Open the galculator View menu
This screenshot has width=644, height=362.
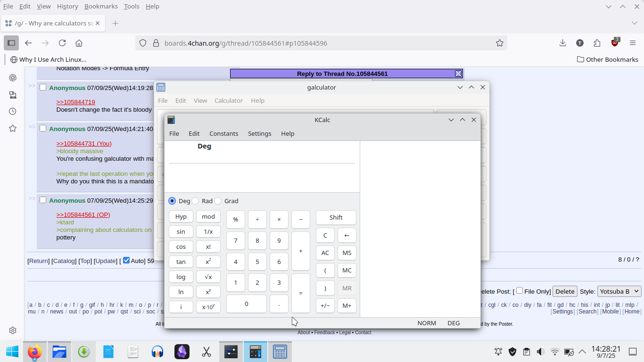pyautogui.click(x=200, y=100)
